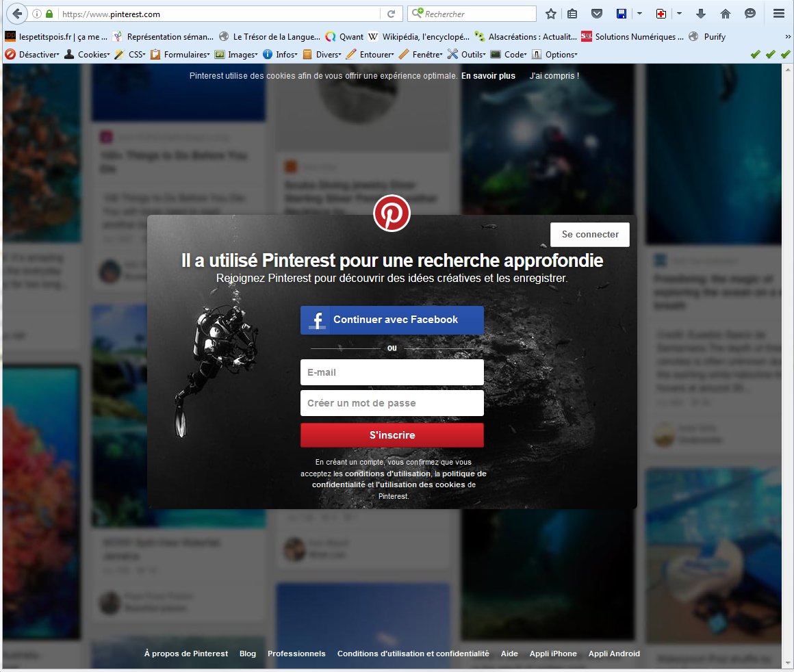Open the Désactiver developer menu
The height and width of the screenshot is (672, 794).
(32, 54)
